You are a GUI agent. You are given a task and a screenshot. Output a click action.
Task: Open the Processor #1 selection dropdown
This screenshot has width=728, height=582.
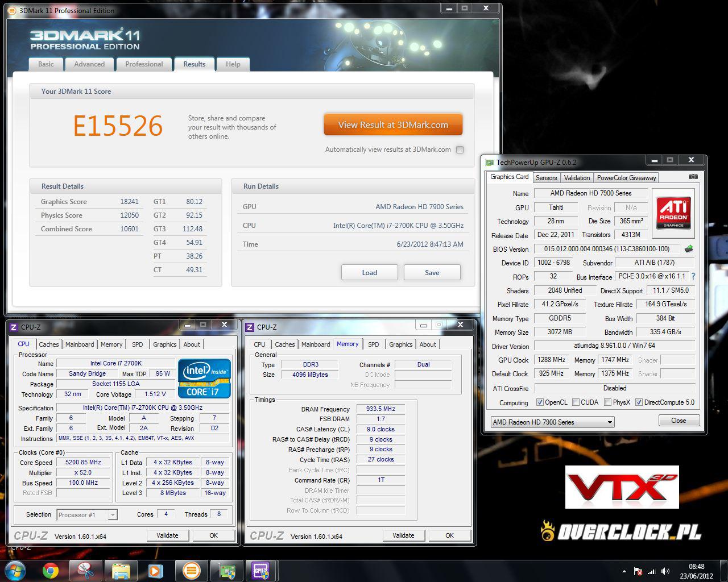coord(87,515)
